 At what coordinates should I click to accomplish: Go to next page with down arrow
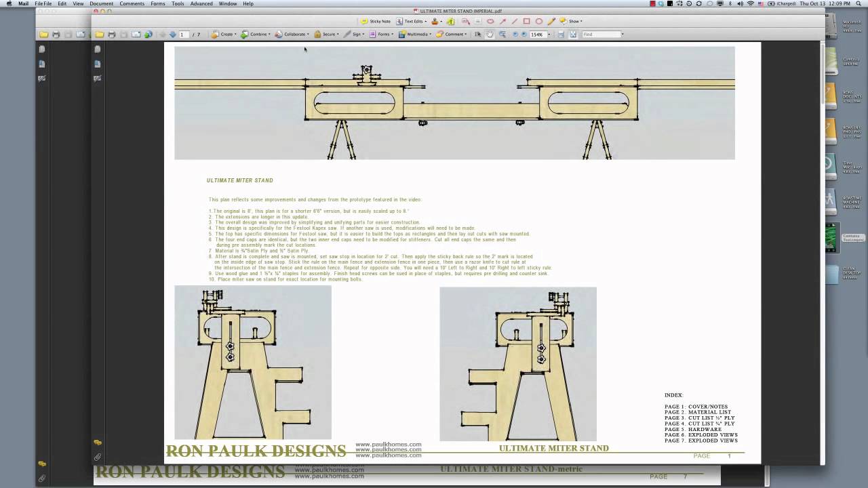coord(172,34)
